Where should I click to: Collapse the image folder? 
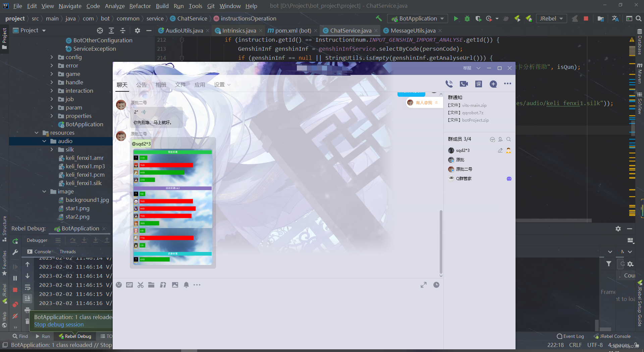pyautogui.click(x=44, y=191)
